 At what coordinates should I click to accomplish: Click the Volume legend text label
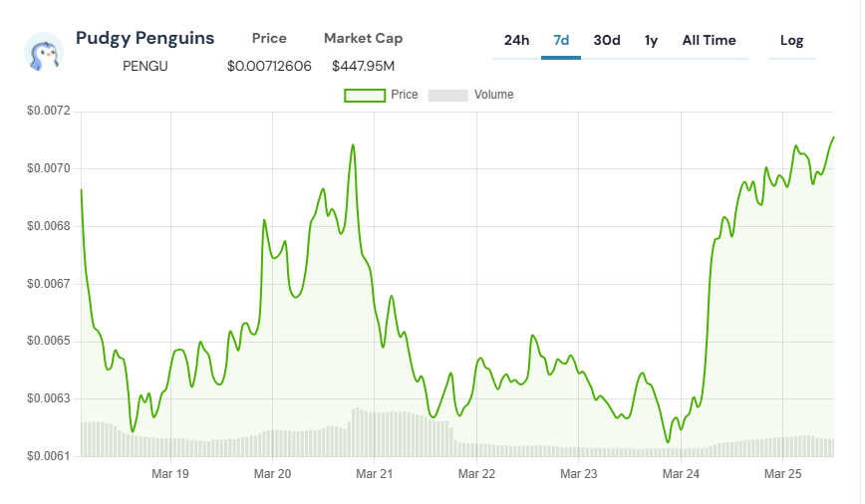pyautogui.click(x=493, y=95)
